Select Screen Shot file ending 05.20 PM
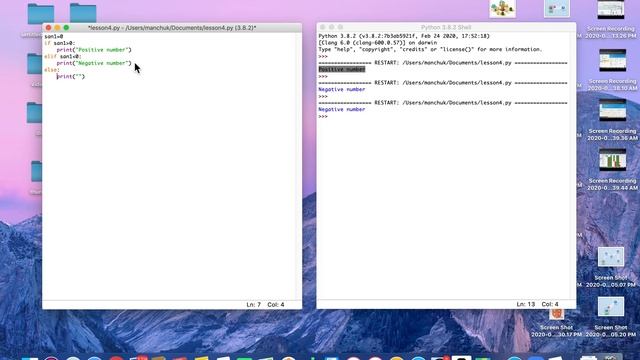The width and height of the screenshot is (640, 360). pyautogui.click(x=611, y=307)
